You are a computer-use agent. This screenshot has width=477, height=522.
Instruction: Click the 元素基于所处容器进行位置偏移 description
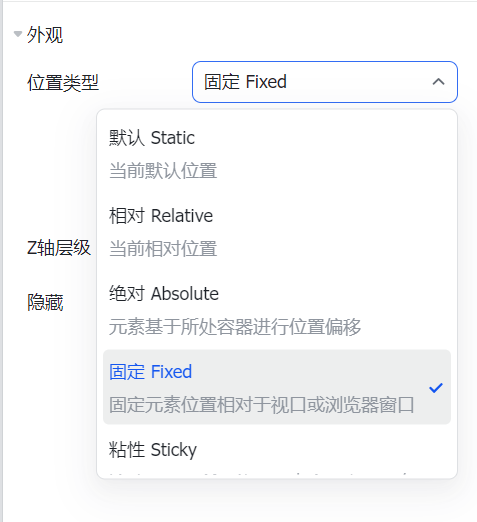pos(235,327)
